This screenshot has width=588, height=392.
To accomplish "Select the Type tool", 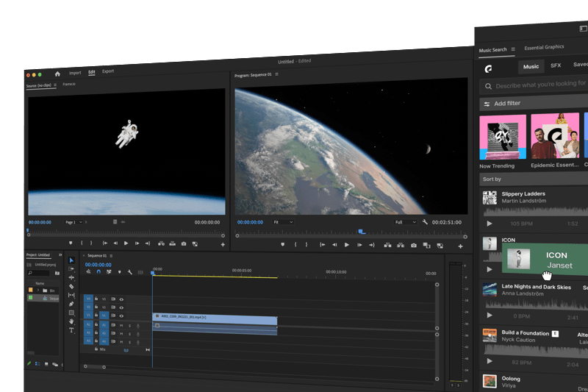I will [71, 330].
